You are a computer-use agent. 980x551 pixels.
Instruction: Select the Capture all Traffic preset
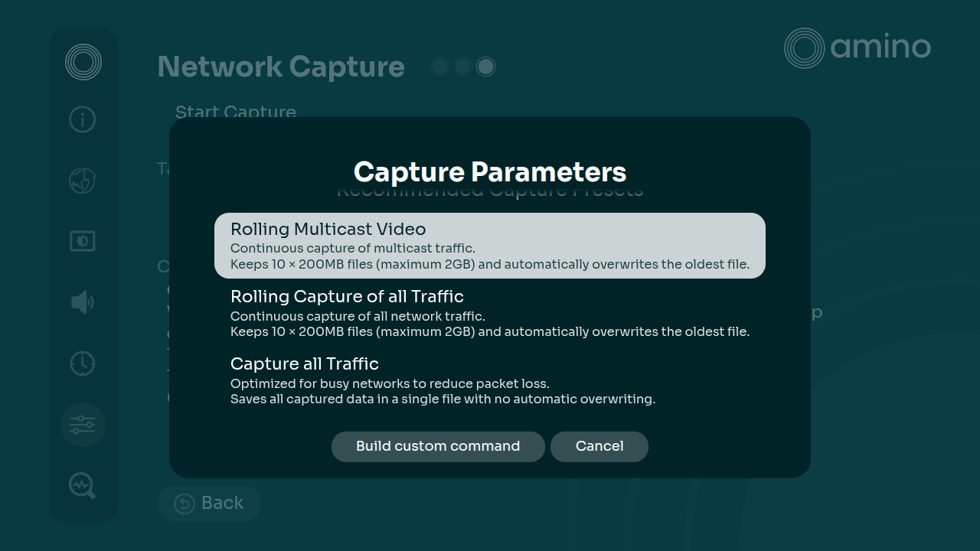[489, 380]
